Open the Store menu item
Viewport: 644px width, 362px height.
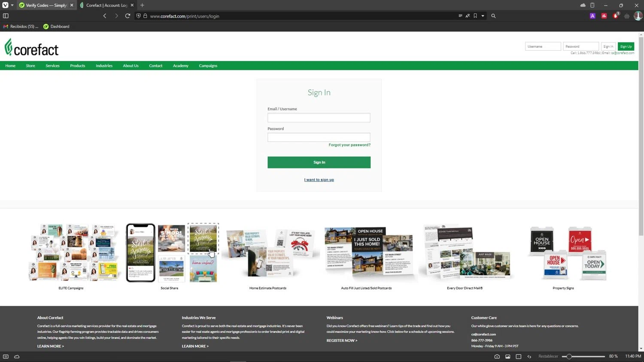click(x=30, y=66)
